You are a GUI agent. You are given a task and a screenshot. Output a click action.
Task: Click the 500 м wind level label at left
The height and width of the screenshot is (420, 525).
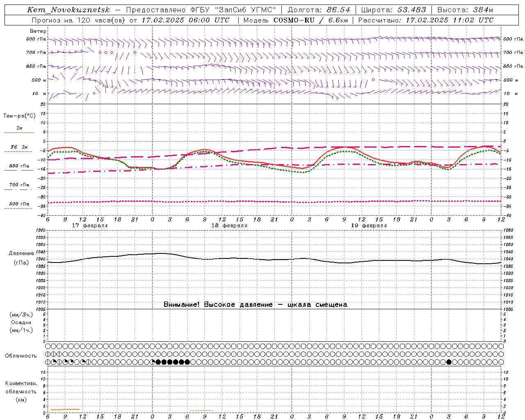(39, 80)
